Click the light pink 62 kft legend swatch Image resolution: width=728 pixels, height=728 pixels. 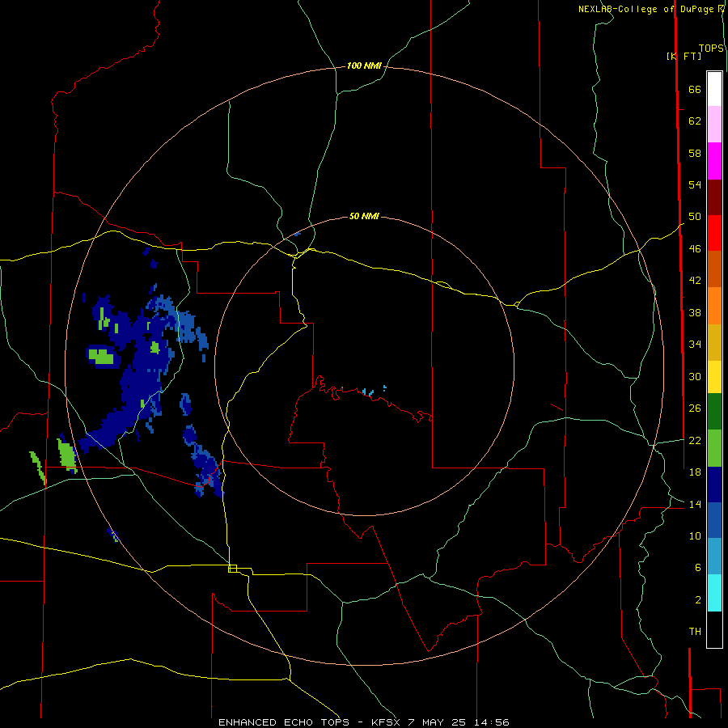pyautogui.click(x=714, y=124)
